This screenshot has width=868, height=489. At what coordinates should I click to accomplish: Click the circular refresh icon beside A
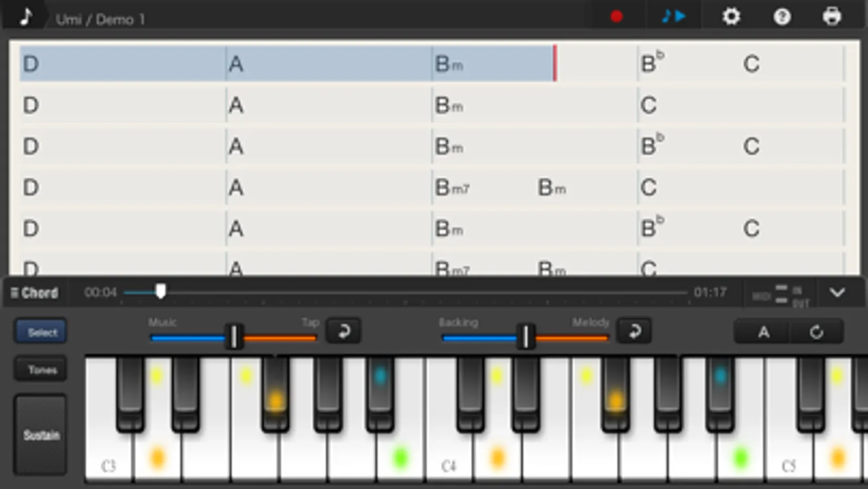coord(816,331)
